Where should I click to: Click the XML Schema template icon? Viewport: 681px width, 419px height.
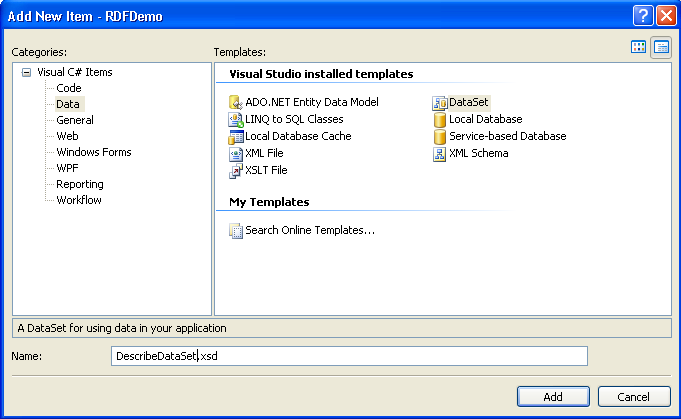440,154
